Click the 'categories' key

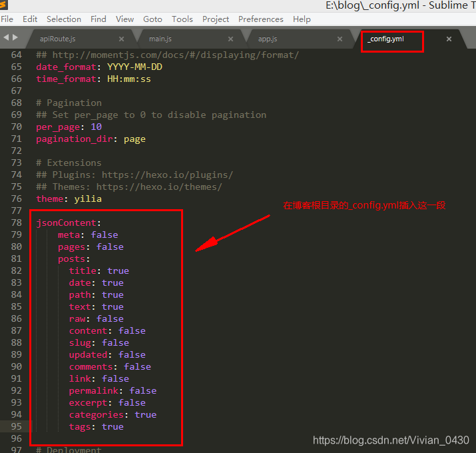point(97,415)
